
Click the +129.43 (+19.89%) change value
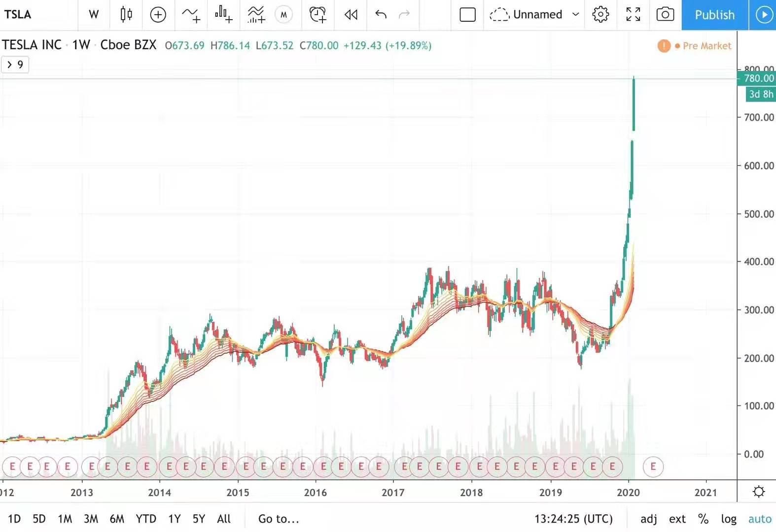tap(388, 46)
